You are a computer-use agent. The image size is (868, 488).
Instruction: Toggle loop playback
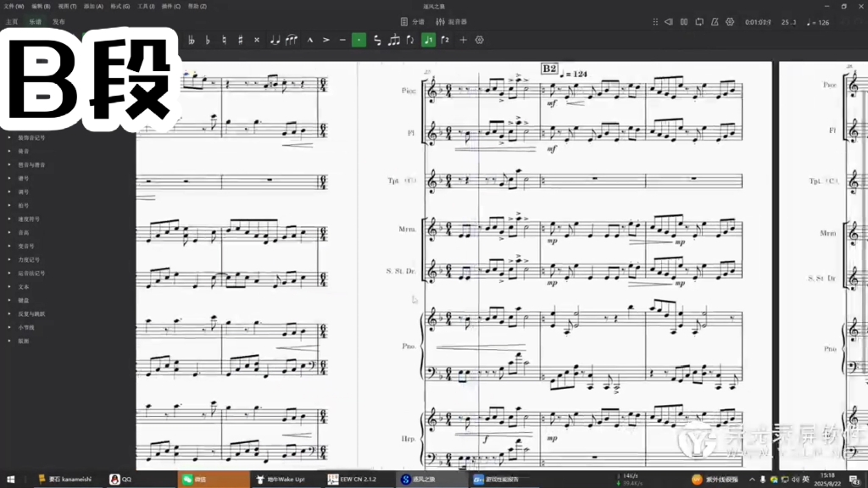point(699,21)
